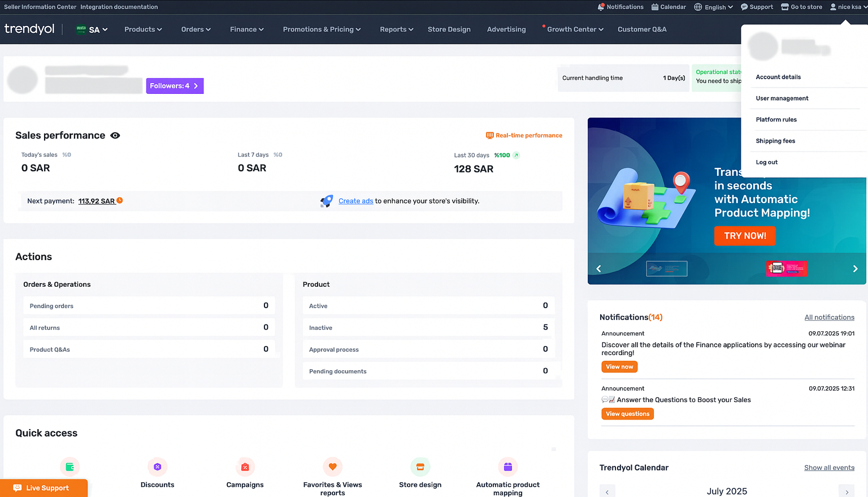Open Approval process row
Screen dimensions: 868x497
428,349
